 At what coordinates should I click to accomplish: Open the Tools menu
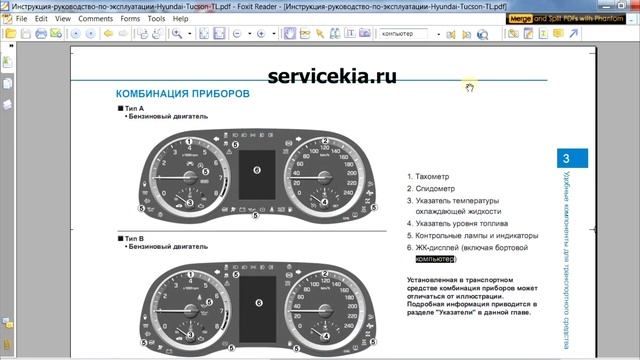click(x=156, y=19)
